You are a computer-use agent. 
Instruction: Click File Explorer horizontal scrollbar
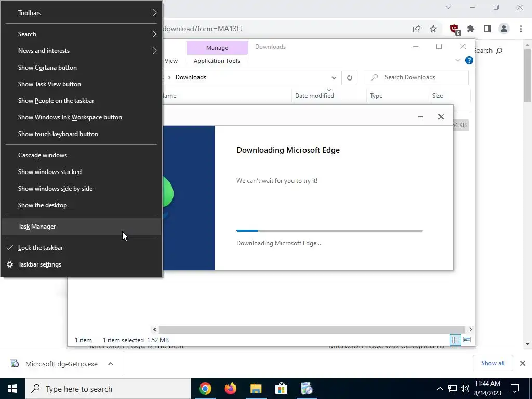click(312, 329)
